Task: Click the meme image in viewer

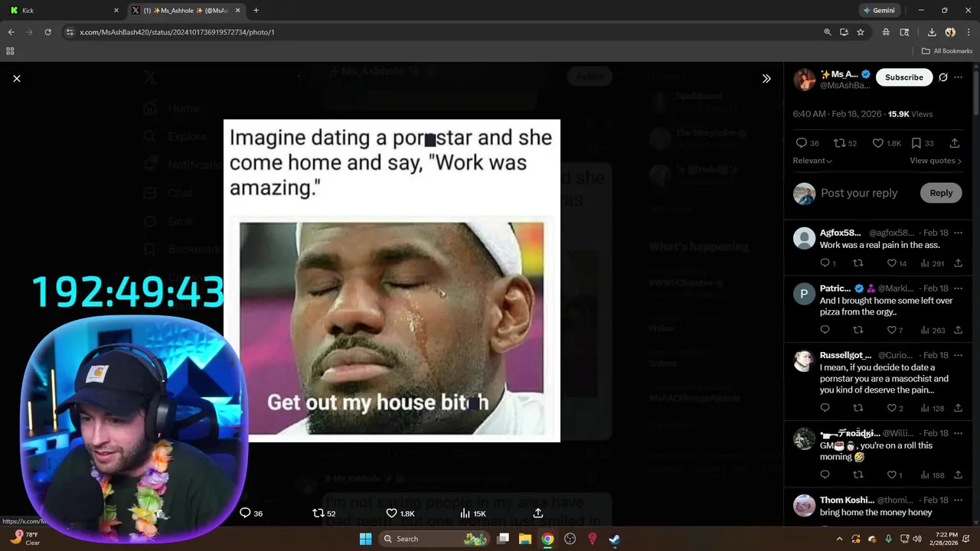Action: pos(392,281)
